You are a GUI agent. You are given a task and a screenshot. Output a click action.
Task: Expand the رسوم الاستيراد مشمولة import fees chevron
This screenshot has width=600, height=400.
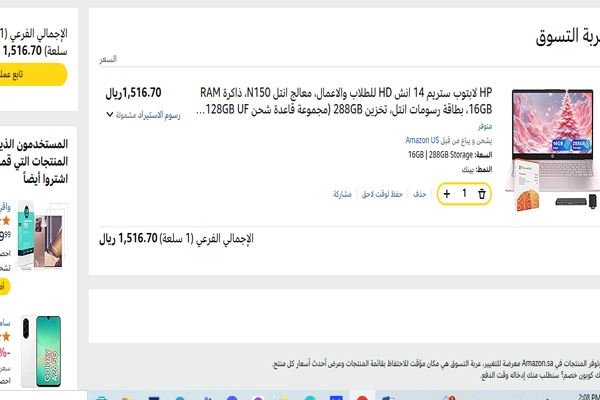tap(110, 114)
